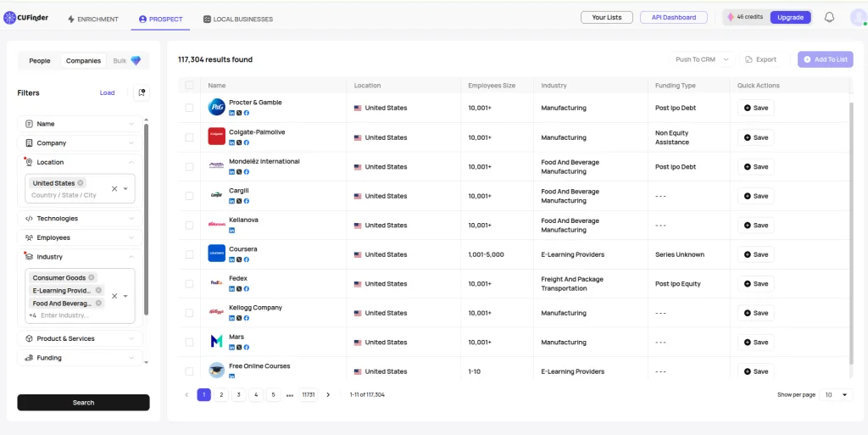Check the Colgate-Palmolive row
This screenshot has height=435, width=868.
tap(189, 137)
